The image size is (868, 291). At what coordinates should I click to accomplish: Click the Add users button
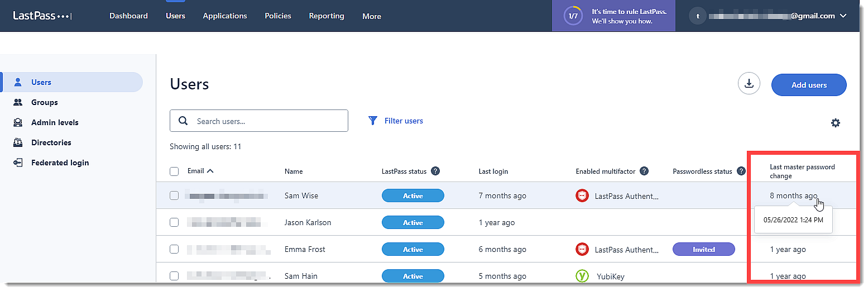click(809, 85)
